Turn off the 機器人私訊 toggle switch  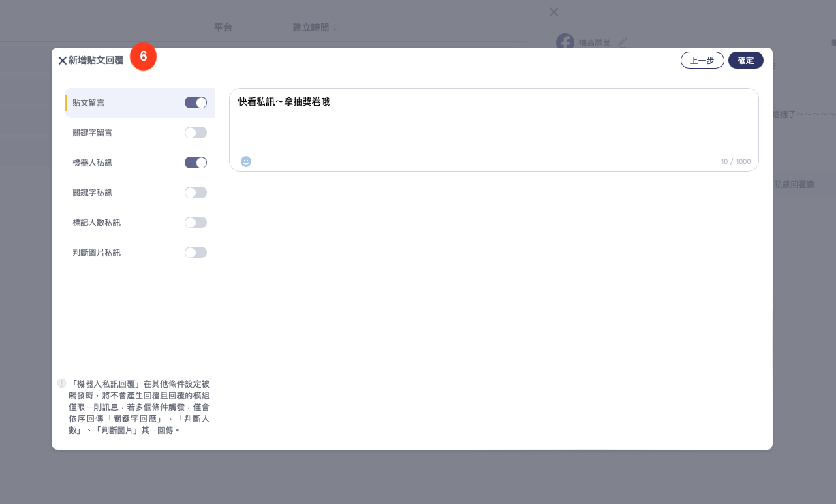click(196, 163)
